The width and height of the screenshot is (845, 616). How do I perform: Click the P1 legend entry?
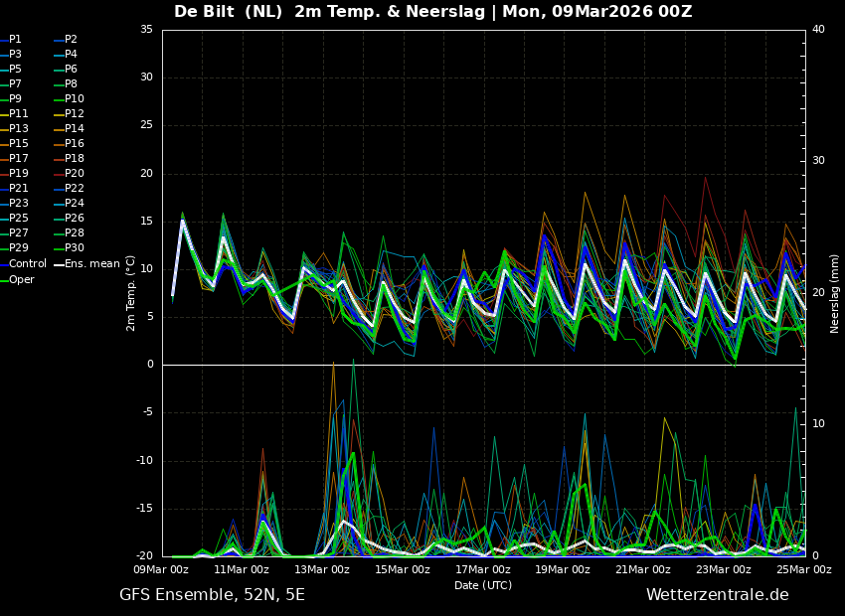[x=15, y=40]
